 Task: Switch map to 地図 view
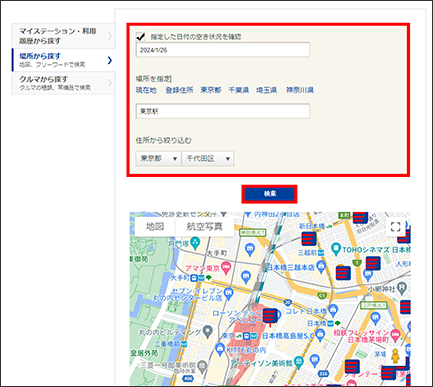click(155, 227)
